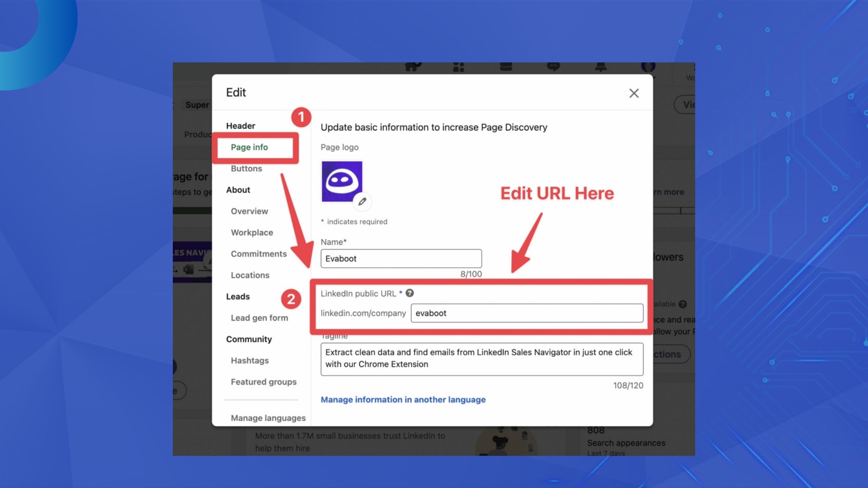Viewport: 868px width, 488px height.
Task: Click messaging icon in background nav
Action: click(553, 67)
